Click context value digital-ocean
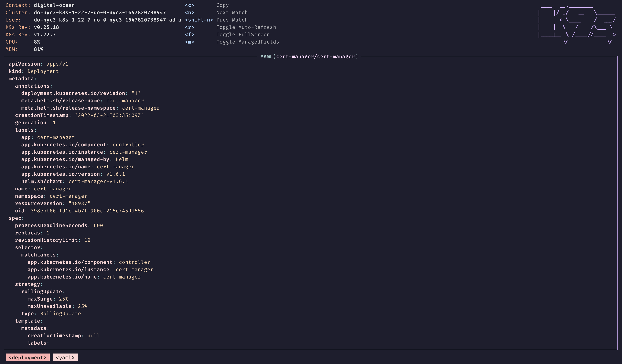Screen dimensions: 622x364 (x=54, y=5)
